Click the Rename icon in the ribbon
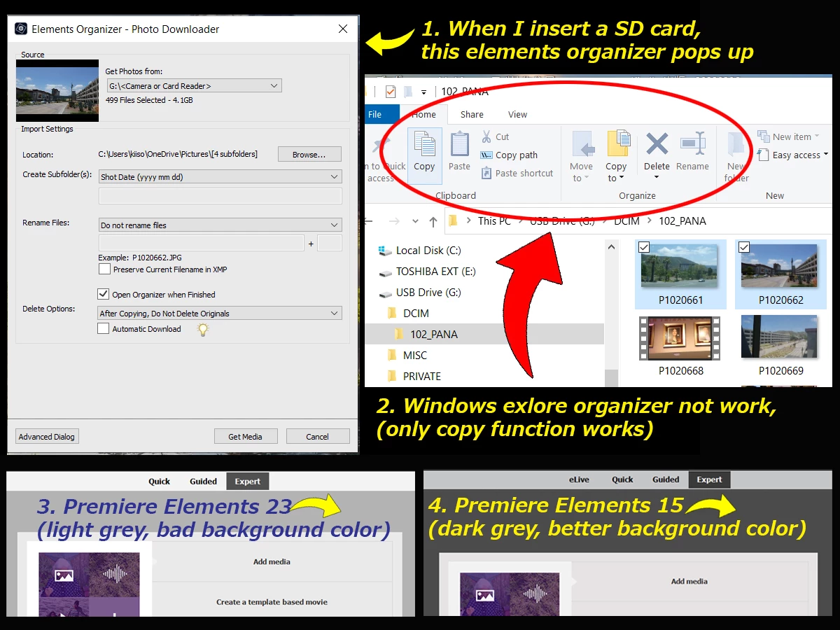The image size is (840, 630). 692,143
